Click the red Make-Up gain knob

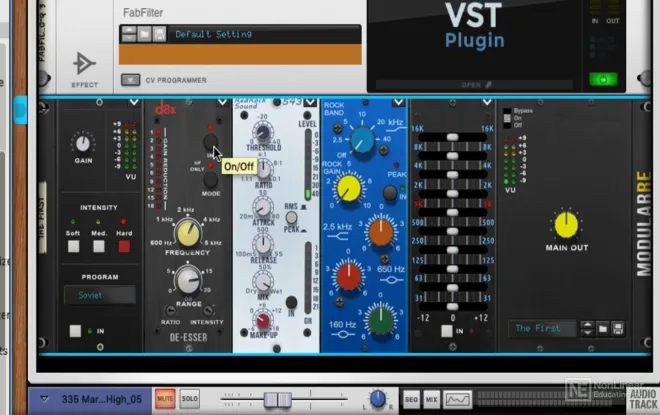[263, 321]
